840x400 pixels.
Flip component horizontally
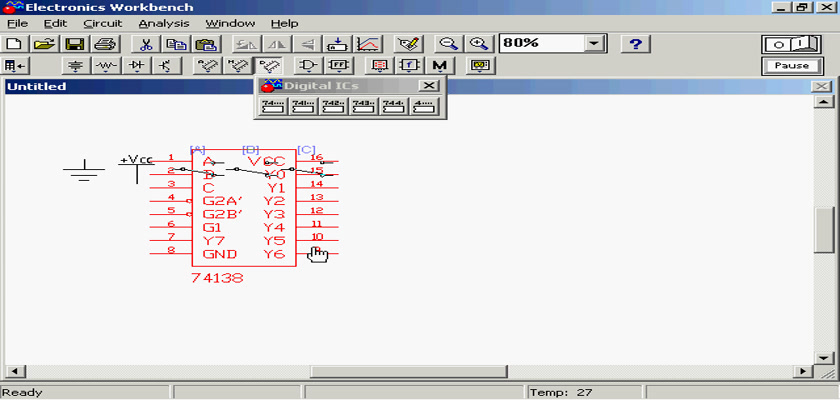click(276, 44)
